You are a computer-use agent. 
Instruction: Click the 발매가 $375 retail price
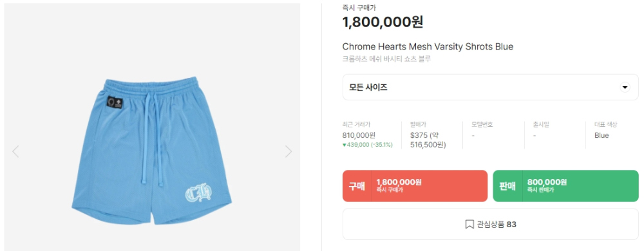point(428,140)
